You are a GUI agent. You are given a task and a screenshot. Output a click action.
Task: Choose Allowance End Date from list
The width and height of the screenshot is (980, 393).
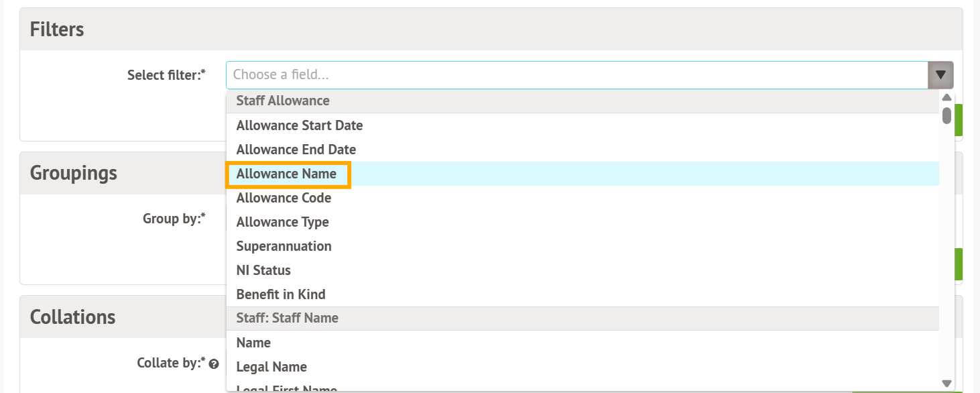[296, 150]
